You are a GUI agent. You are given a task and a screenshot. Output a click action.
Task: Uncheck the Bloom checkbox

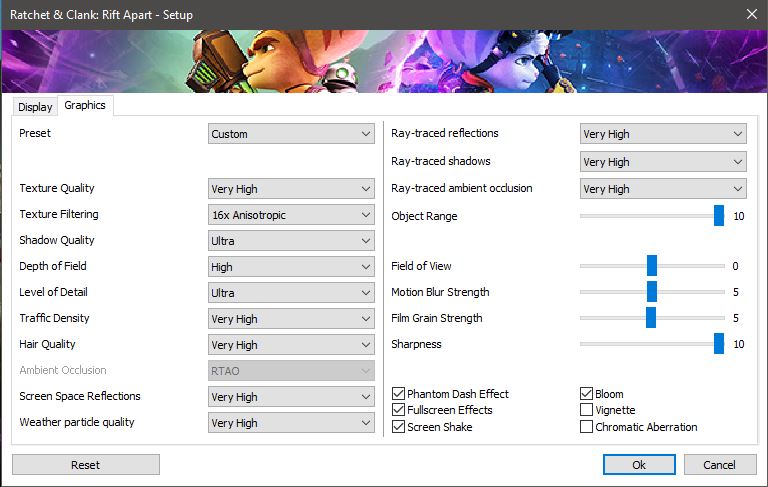[x=586, y=393]
